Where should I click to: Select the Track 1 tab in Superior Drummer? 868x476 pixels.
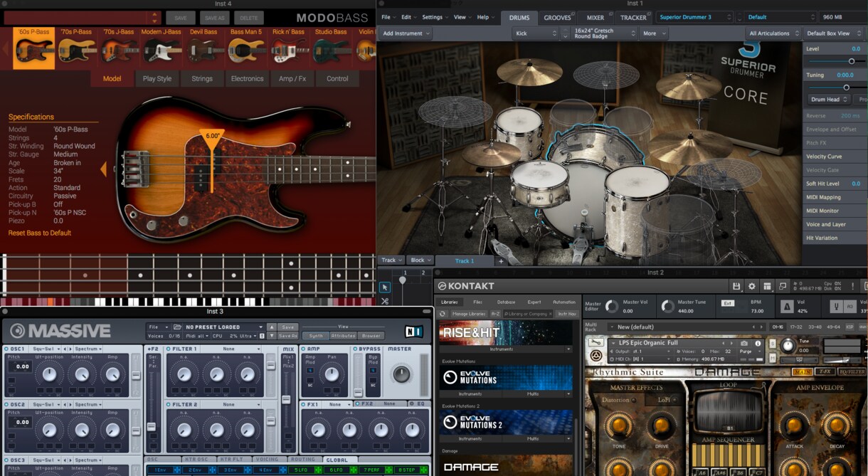click(x=464, y=261)
